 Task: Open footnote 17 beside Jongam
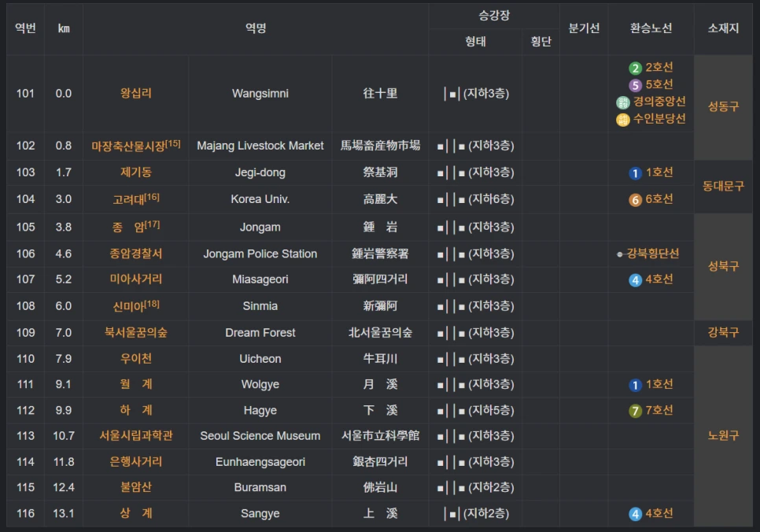tap(154, 225)
